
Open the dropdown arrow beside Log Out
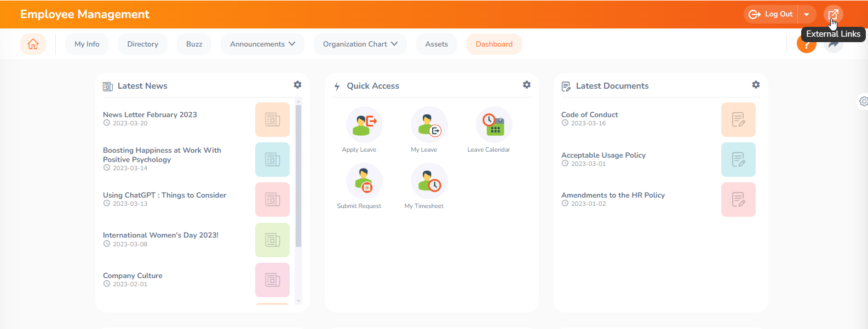807,14
